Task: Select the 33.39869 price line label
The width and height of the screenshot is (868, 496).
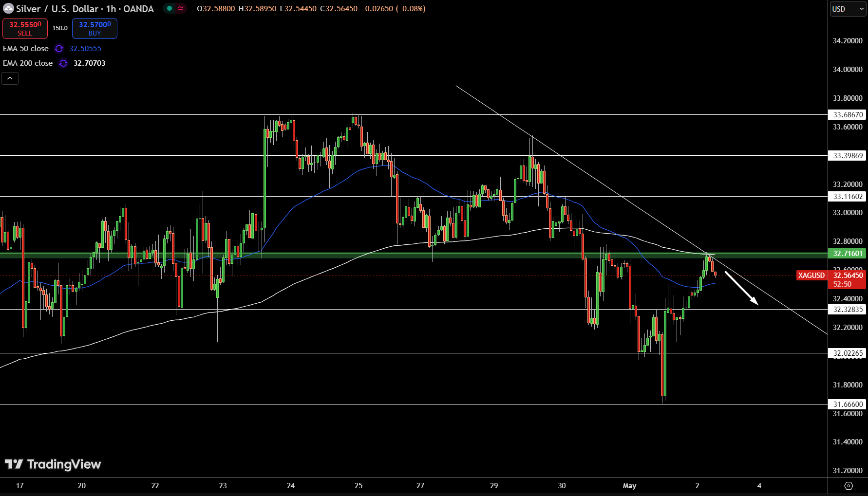Action: pyautogui.click(x=848, y=156)
